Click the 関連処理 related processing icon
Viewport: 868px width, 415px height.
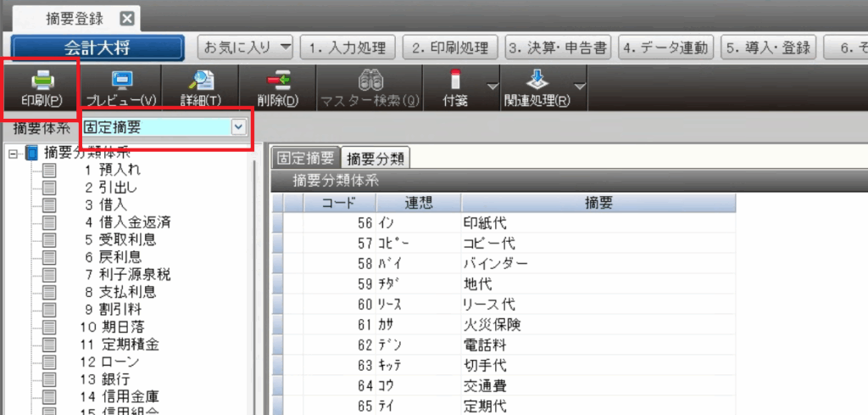(x=536, y=81)
